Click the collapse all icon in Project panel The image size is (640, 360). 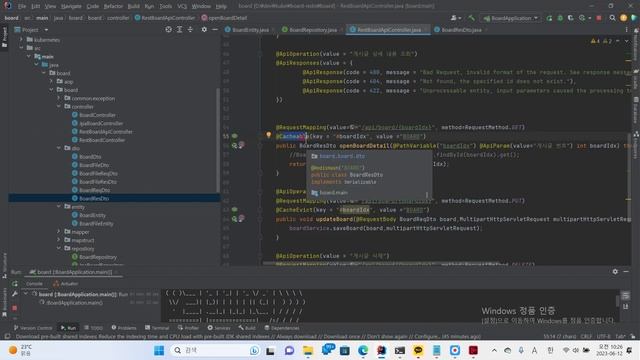click(190, 30)
